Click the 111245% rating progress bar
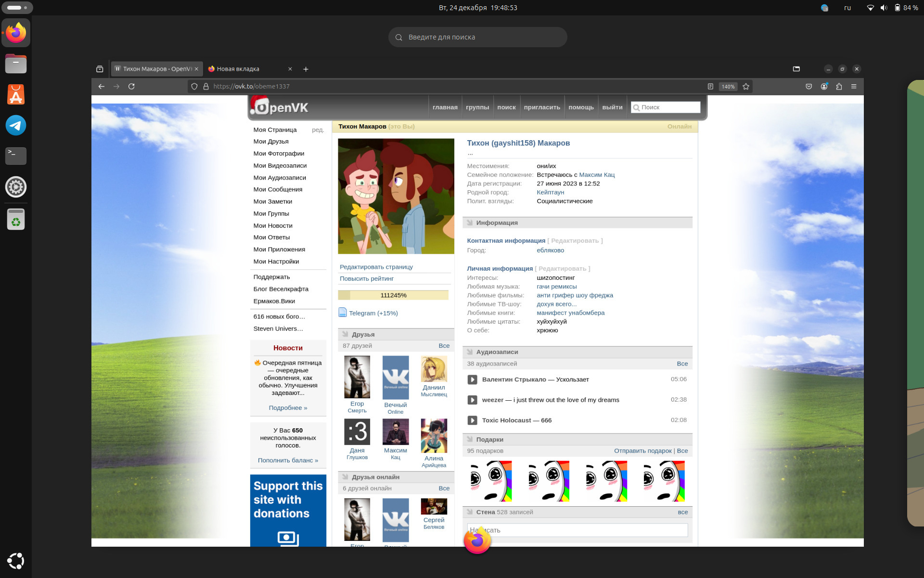This screenshot has height=578, width=924. click(393, 295)
